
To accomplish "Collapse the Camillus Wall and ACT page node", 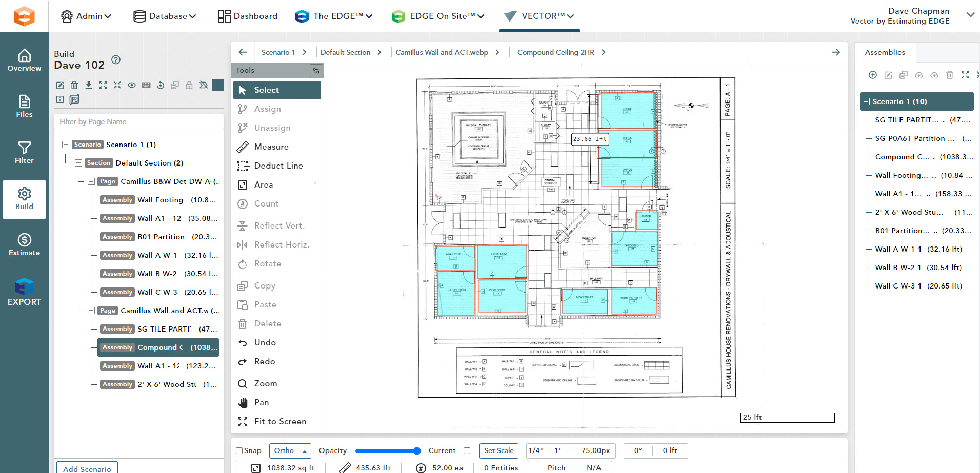I will [x=91, y=311].
